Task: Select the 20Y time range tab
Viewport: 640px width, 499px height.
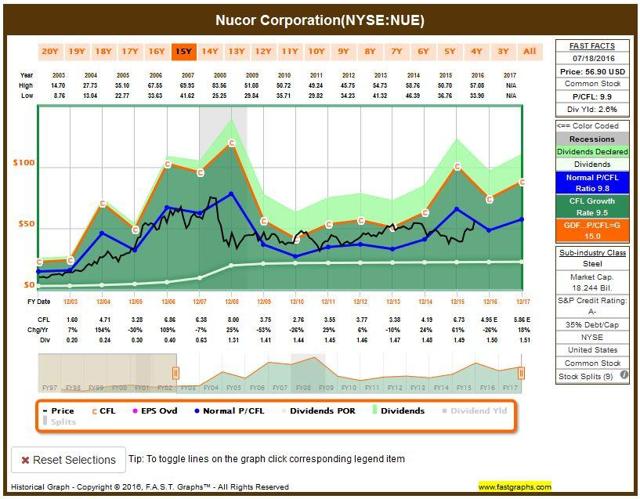Action: (x=50, y=51)
